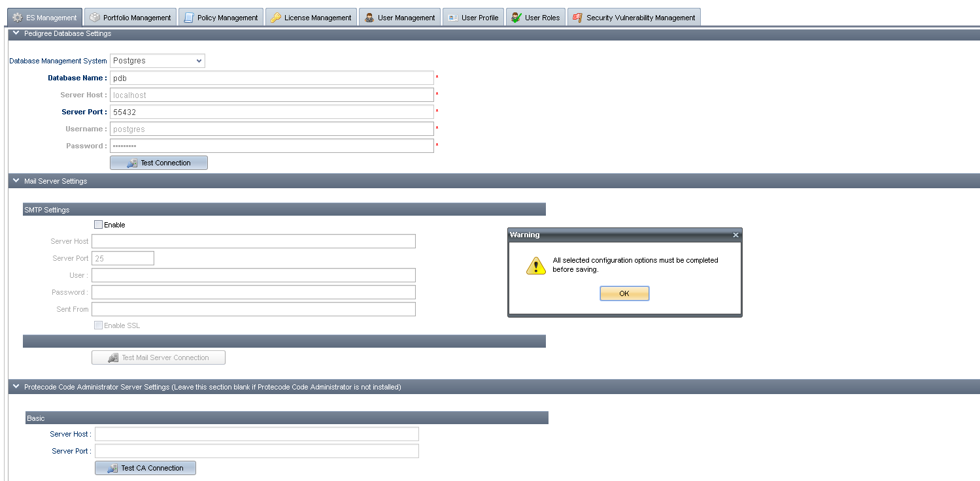Switch to the Portfolio Management tab
The image size is (980, 481).
click(131, 18)
